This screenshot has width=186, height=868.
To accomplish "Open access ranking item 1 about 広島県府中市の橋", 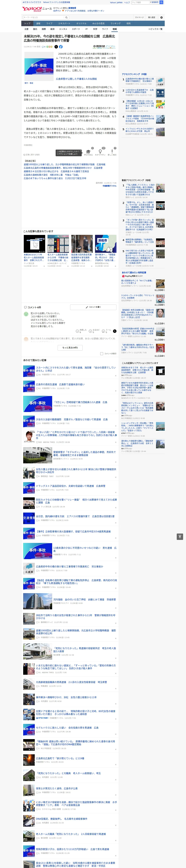I will click(x=140, y=80).
